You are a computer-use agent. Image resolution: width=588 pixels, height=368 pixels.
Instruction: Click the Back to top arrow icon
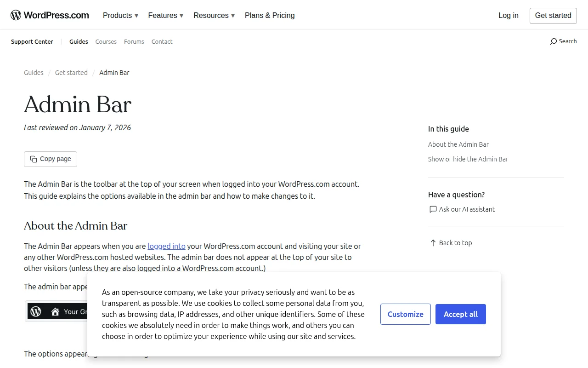tap(432, 242)
